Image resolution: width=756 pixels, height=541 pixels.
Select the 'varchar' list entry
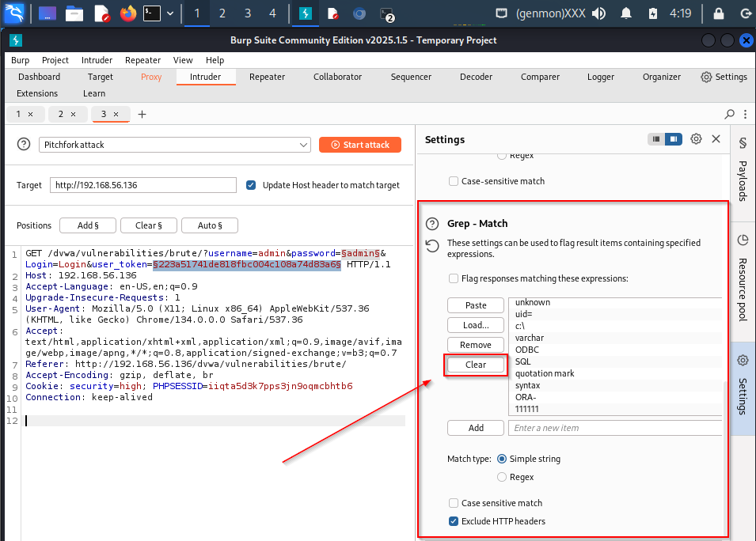[x=615, y=338]
